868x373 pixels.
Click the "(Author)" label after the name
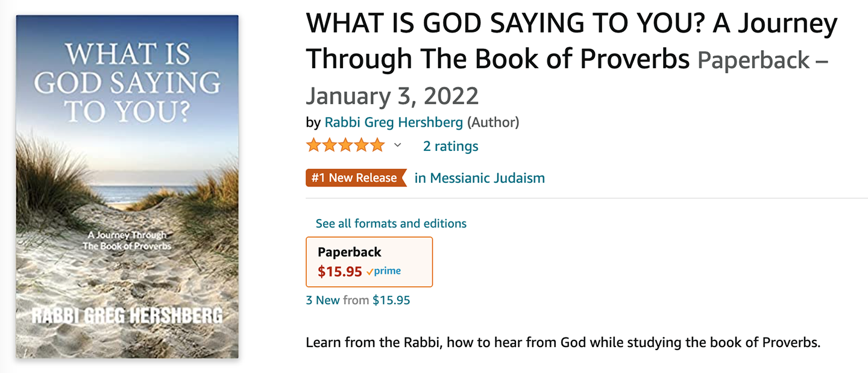493,123
